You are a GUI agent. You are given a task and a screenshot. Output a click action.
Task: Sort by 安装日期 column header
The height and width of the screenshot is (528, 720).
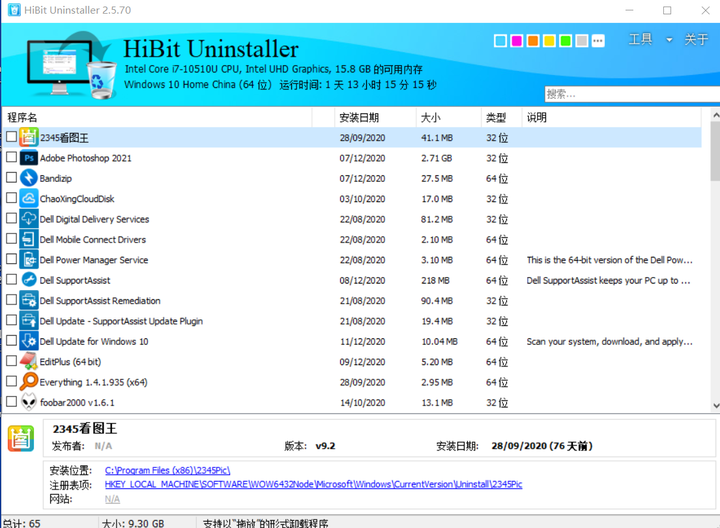pyautogui.click(x=375, y=118)
